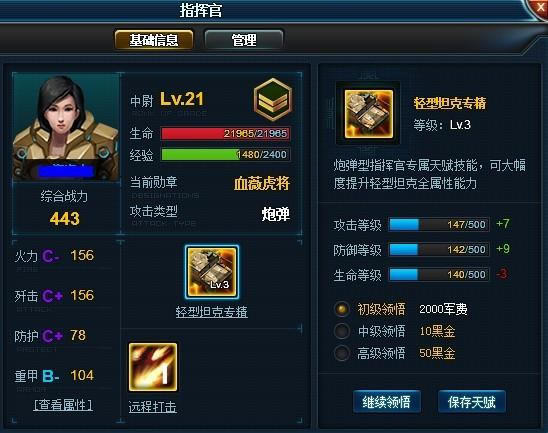Screen dimensions: 548x433
Task: Click the large 轻型坦克专精 icon in right panel
Action: pos(369,114)
